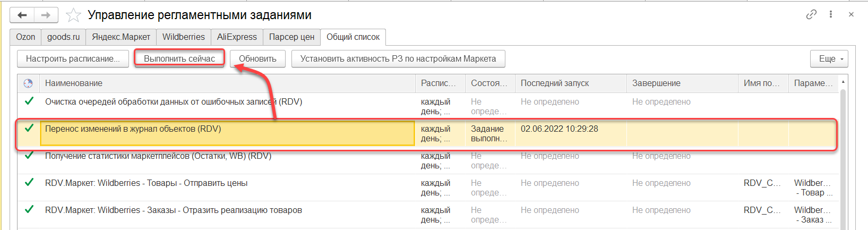The height and width of the screenshot is (230, 868).
Task: Click the date 02.06.2022 10:29:28 cell
Action: click(571, 133)
